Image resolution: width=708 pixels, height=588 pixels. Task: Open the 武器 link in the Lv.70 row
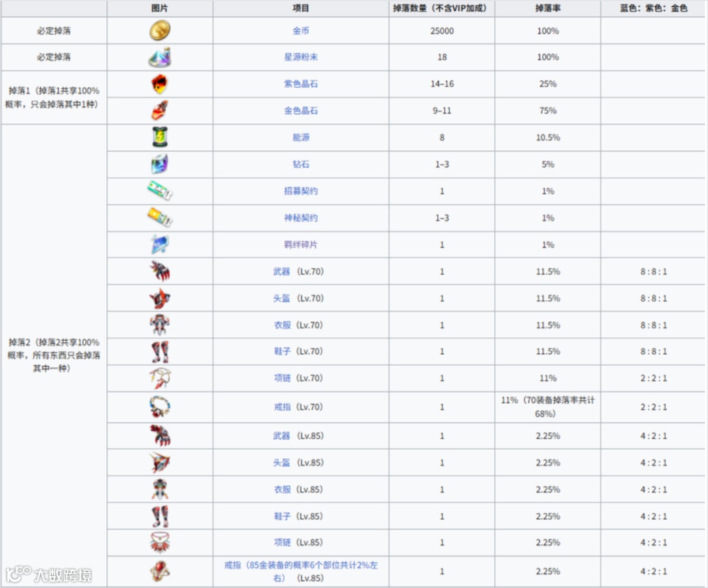click(281, 271)
